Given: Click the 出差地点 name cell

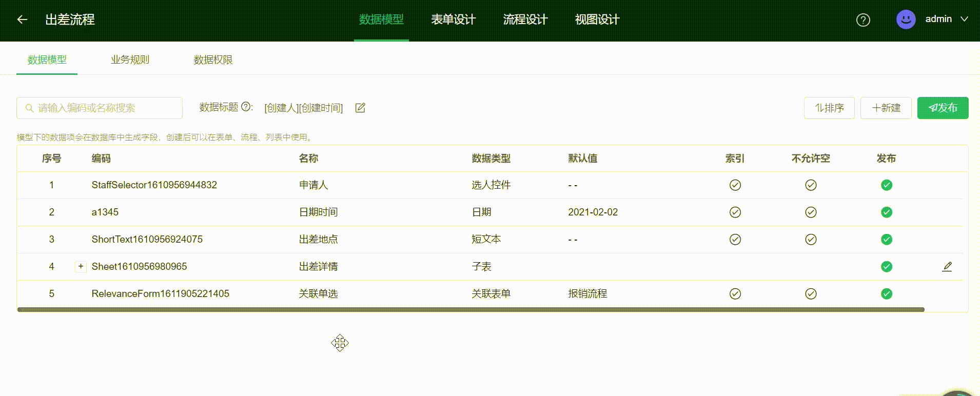Looking at the screenshot, I should click(x=318, y=240).
